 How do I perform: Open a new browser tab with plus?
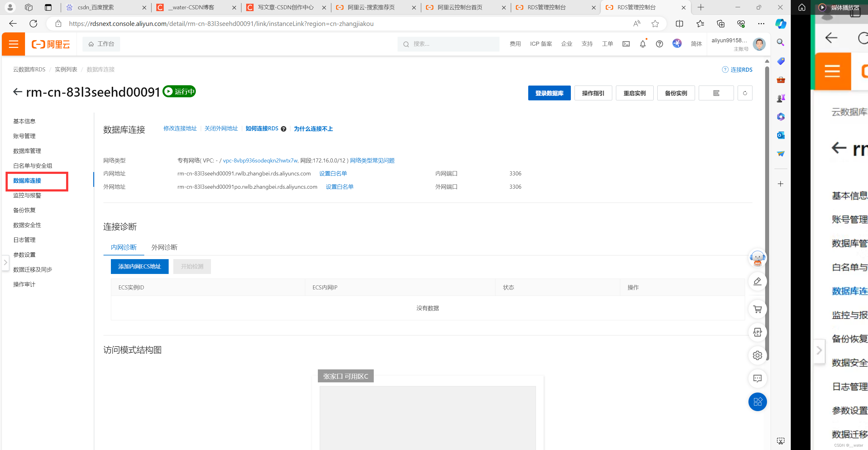[701, 7]
